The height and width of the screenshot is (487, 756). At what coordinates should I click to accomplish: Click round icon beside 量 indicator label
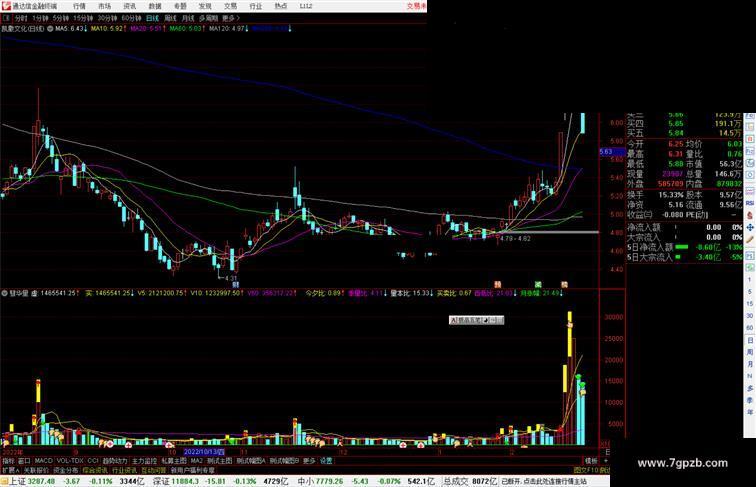point(4,293)
